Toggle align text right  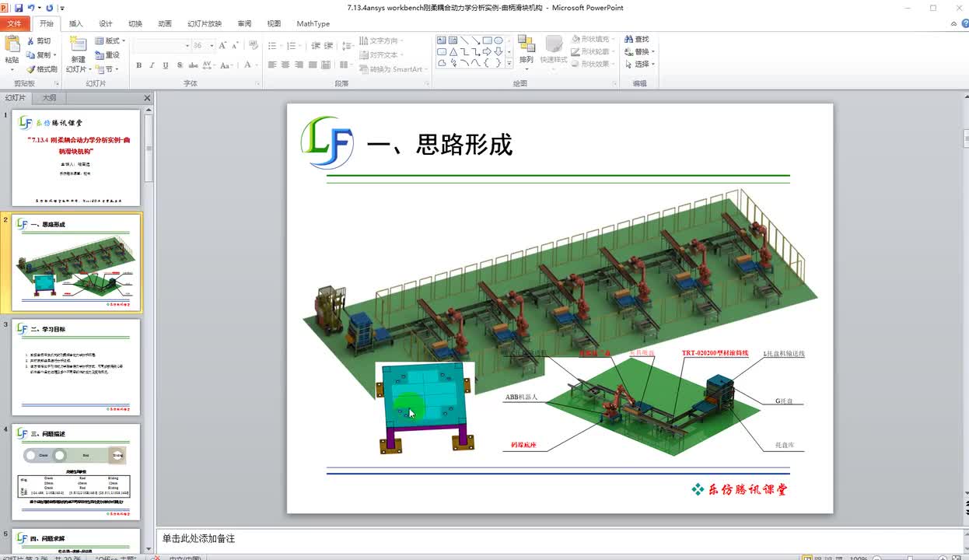point(299,65)
